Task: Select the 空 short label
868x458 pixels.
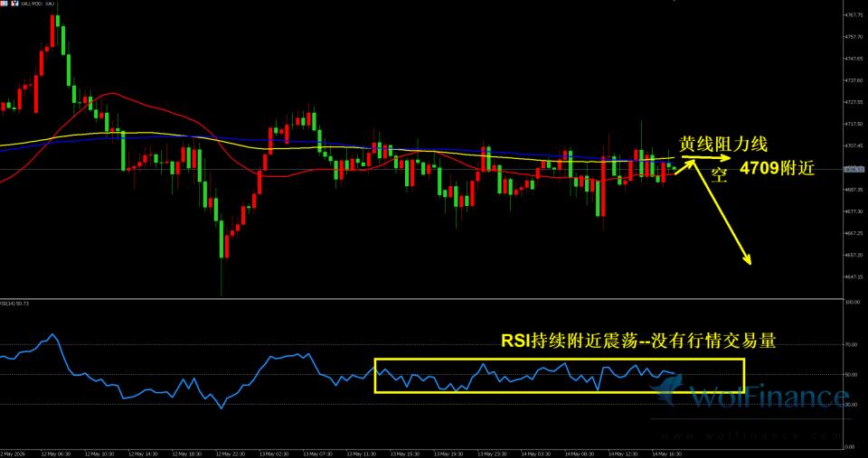Action: [x=718, y=176]
